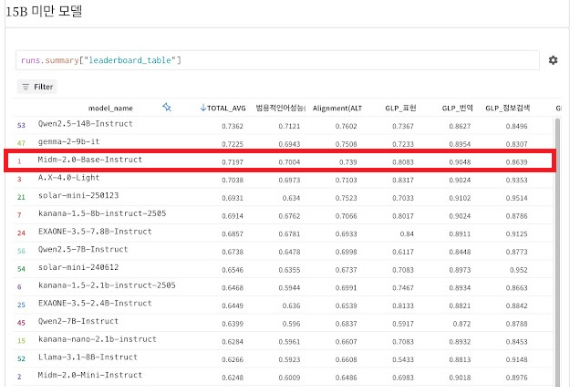
Task: Select the kanana-1.5-2.1b-instruct-2505 row name
Action: 107,285
